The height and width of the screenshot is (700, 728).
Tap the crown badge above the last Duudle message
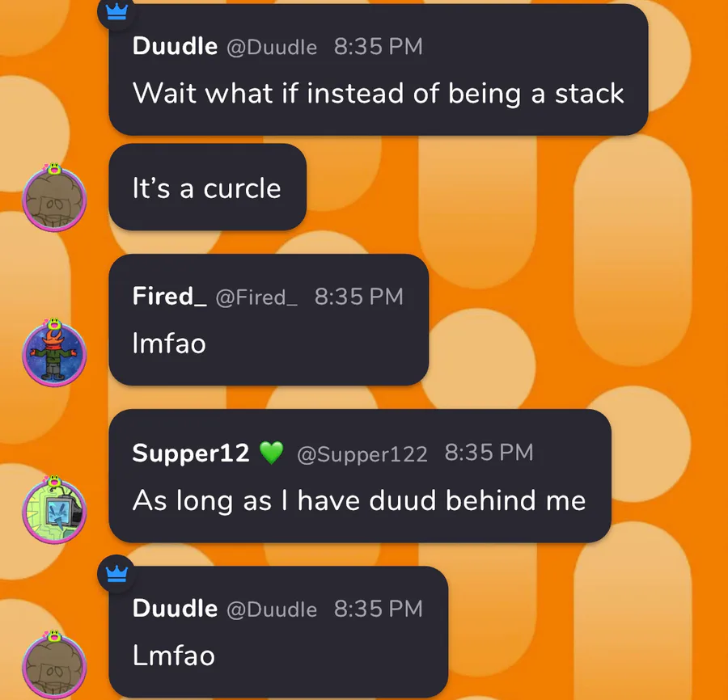pyautogui.click(x=116, y=574)
